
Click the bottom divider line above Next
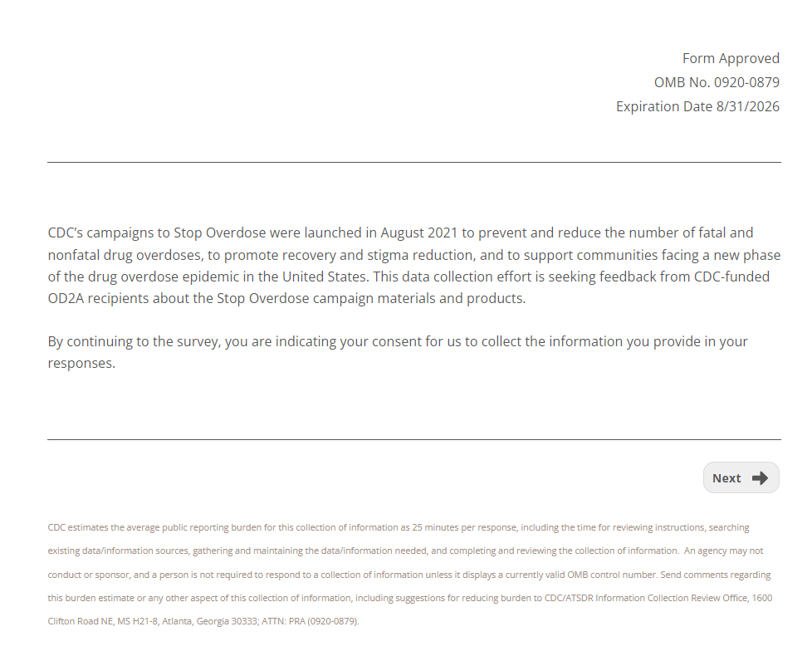tap(413, 439)
